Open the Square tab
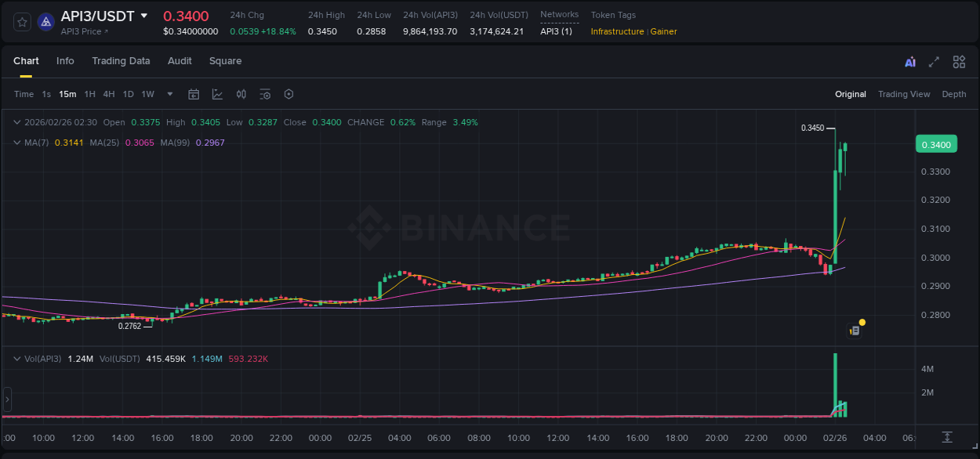980x459 pixels. (224, 61)
